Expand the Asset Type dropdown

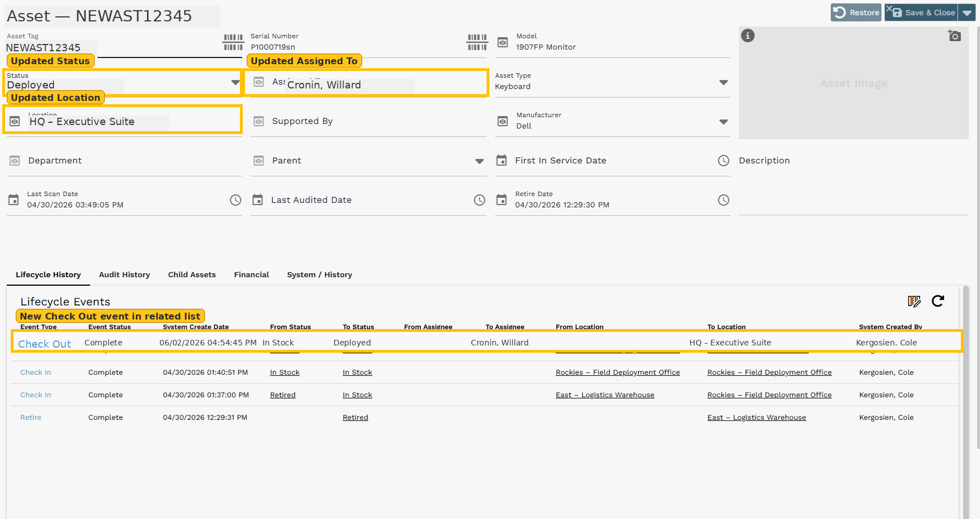tap(724, 83)
